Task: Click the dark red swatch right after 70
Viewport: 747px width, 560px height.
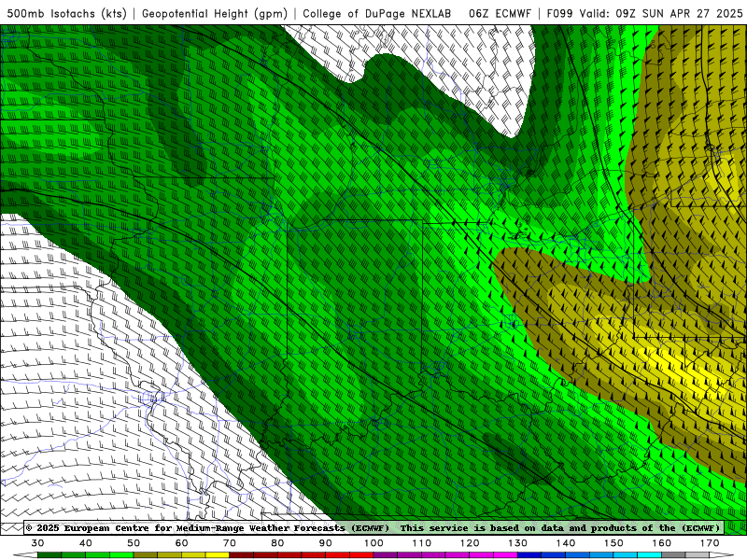Action: (x=242, y=554)
